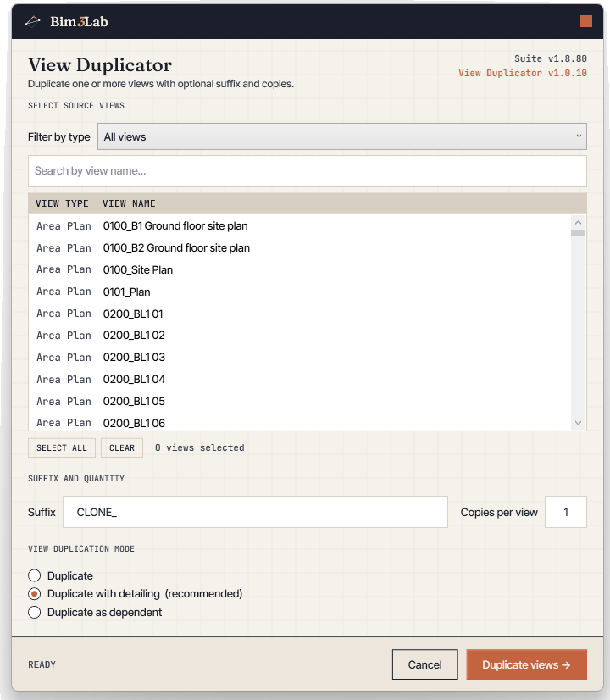Select the 0200_BL1 06 row
610x700 pixels.
click(299, 422)
